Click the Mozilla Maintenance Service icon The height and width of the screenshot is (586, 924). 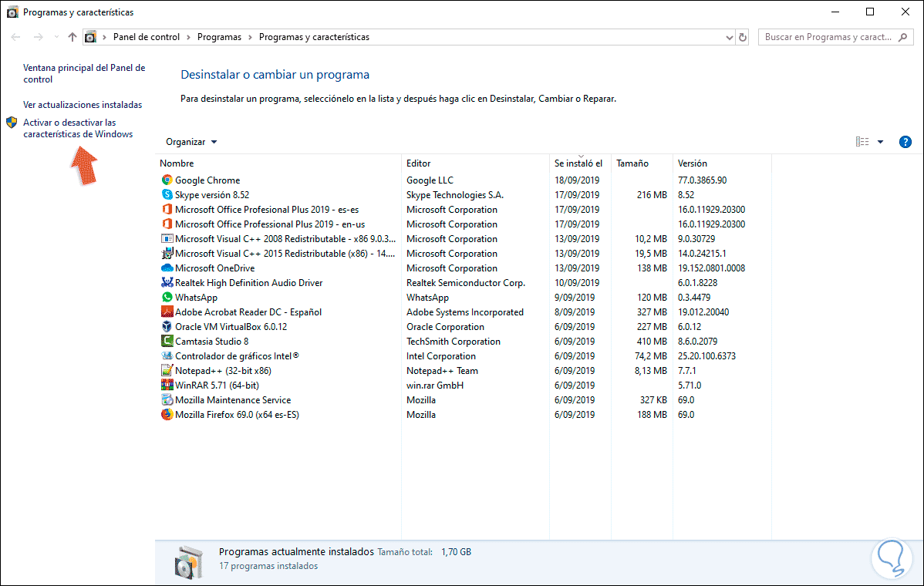tap(167, 400)
